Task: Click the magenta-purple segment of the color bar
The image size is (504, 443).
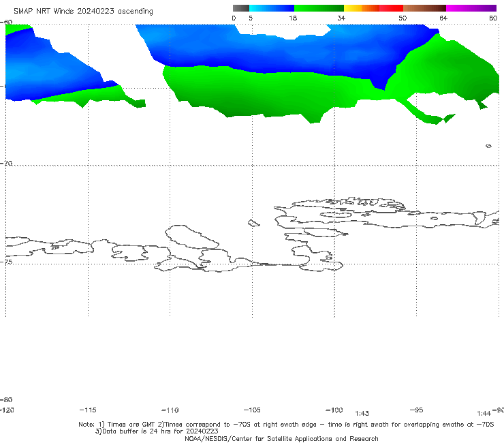Action: click(471, 8)
